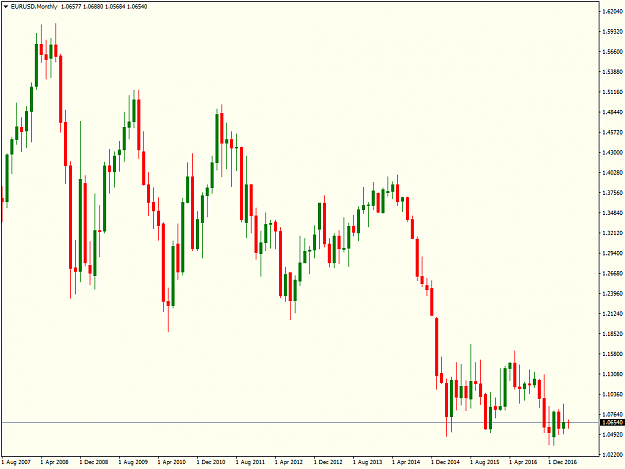
Task: Click the 1 Apr 2014 date label
Action: (406, 462)
